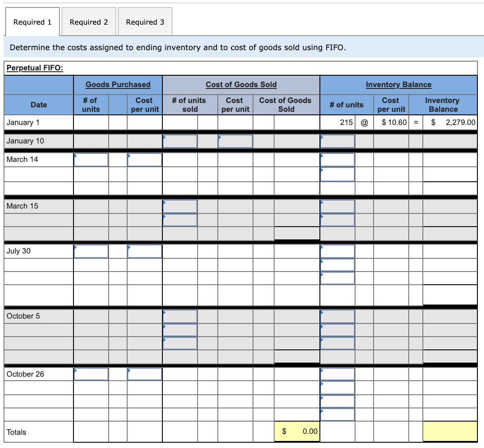The image size is (484, 448).
Task: Switch to the Required 3 tab
Action: (145, 21)
